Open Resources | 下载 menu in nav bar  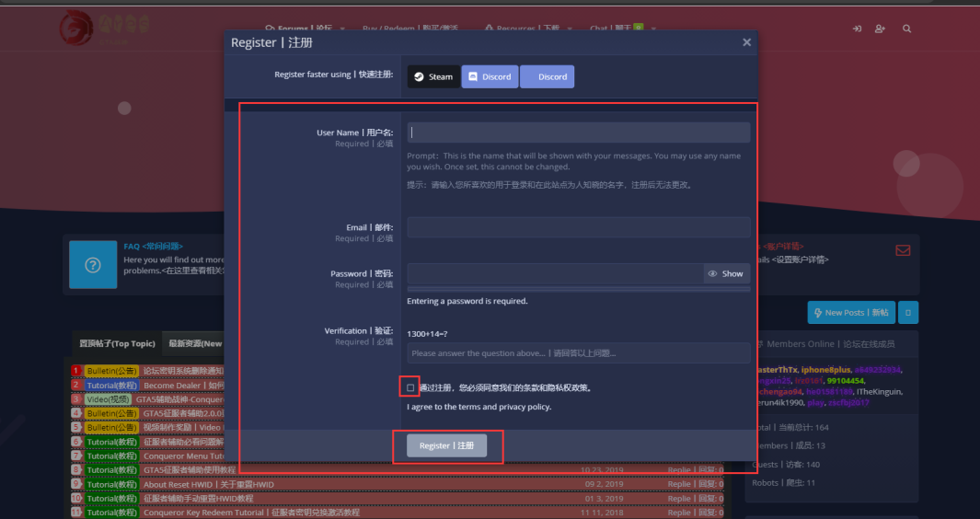[x=522, y=29]
